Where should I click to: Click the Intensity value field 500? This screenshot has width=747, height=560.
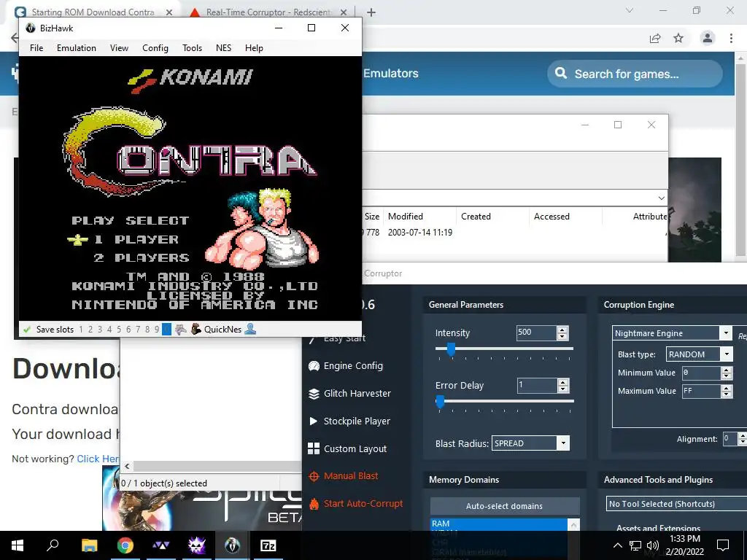pyautogui.click(x=536, y=332)
